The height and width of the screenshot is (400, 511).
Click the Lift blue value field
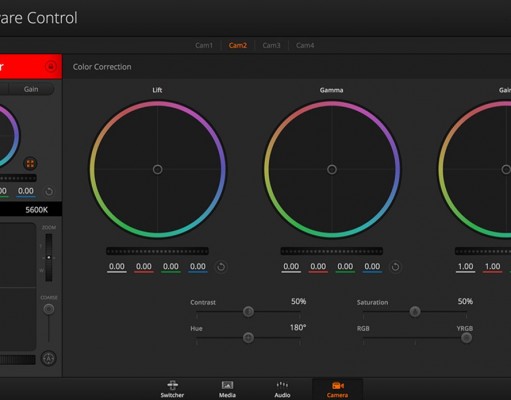click(x=198, y=267)
